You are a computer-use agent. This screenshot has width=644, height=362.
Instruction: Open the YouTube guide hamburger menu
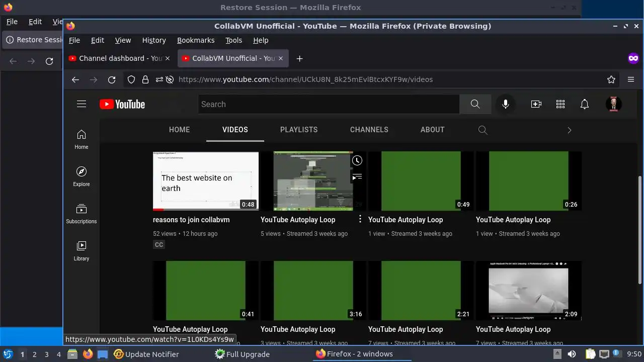82,104
